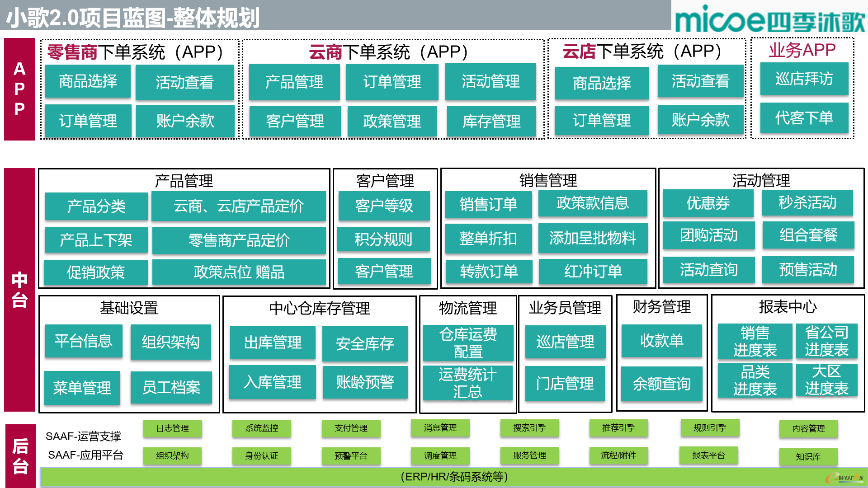Image resolution: width=868 pixels, height=488 pixels.
Task: Select 账户余款 in the 零售商下单系统 section
Action: pyautogui.click(x=185, y=121)
